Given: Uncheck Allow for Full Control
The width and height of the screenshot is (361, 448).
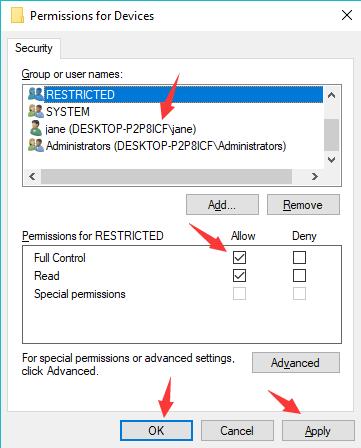Looking at the screenshot, I should coord(239,257).
